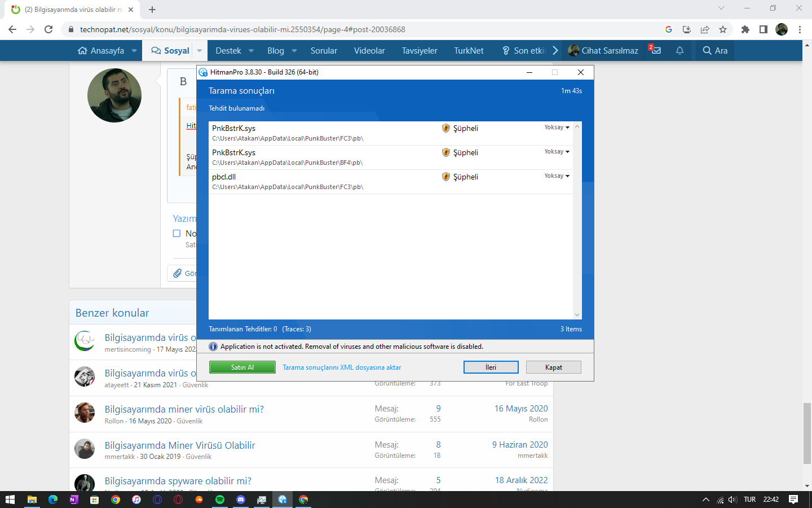Open forum notifications bell
This screenshot has width=812, height=508.
click(x=679, y=50)
